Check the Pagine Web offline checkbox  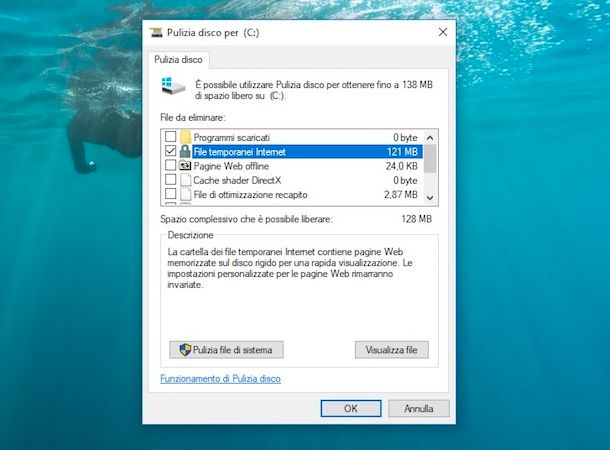click(170, 165)
